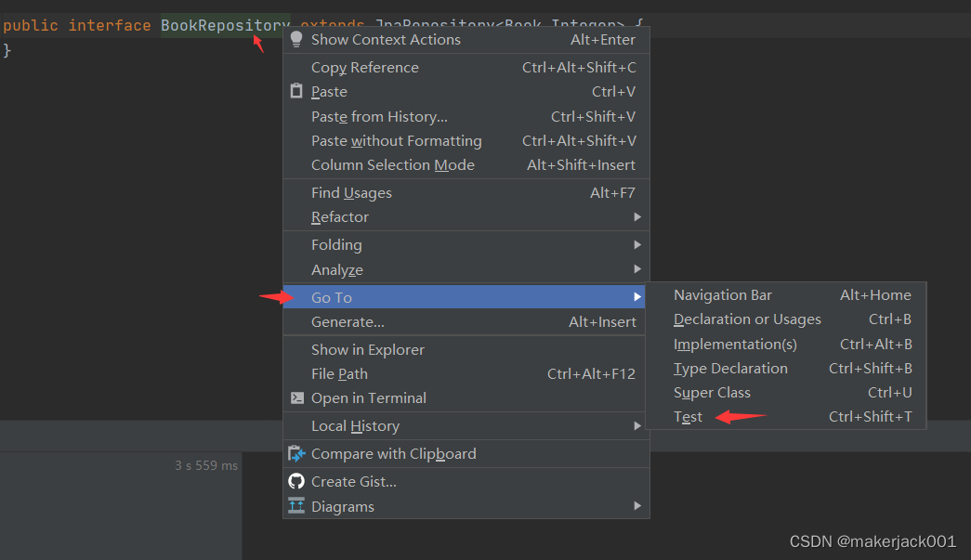
Task: Click the Diagrams icon
Action: (296, 506)
